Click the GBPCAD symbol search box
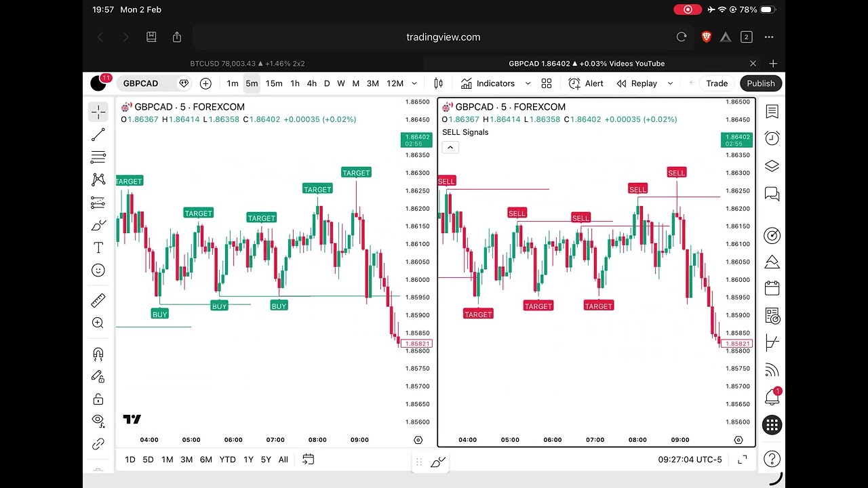Screen dimensions: 868x488 tap(155, 83)
